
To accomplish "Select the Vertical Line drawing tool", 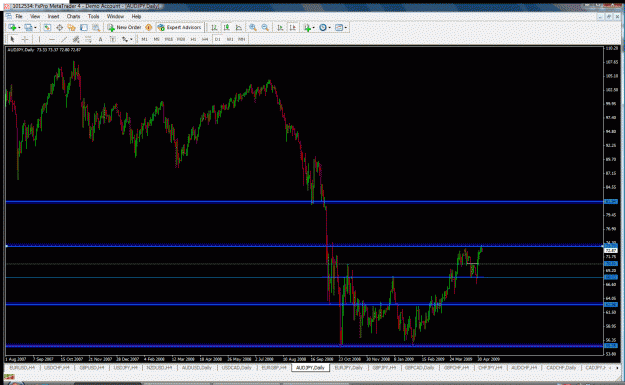I will [x=39, y=39].
